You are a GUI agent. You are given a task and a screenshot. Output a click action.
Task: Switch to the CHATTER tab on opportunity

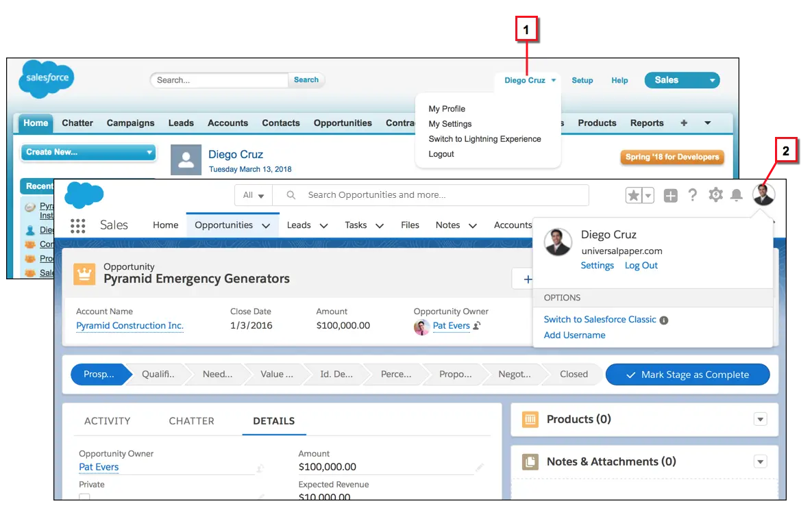192,421
